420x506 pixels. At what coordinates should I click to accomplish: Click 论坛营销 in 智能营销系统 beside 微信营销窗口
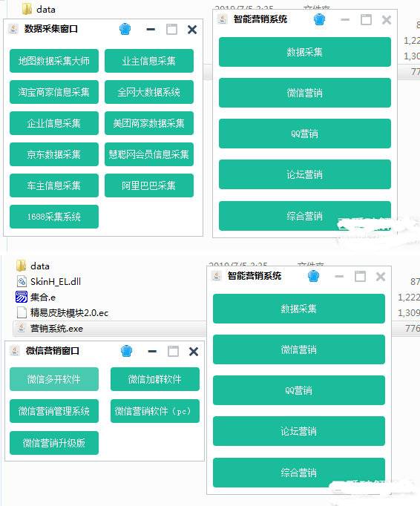pyautogui.click(x=299, y=431)
